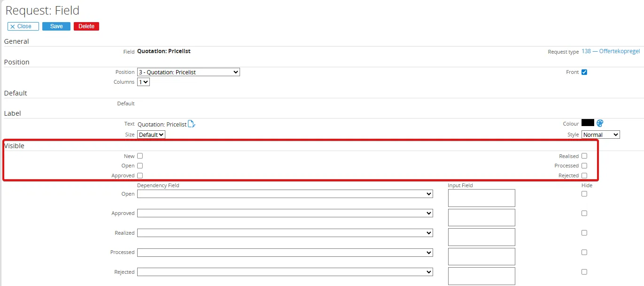Click the Rejected row input field box
Viewport: 644px width, 286px height.
[x=481, y=276]
